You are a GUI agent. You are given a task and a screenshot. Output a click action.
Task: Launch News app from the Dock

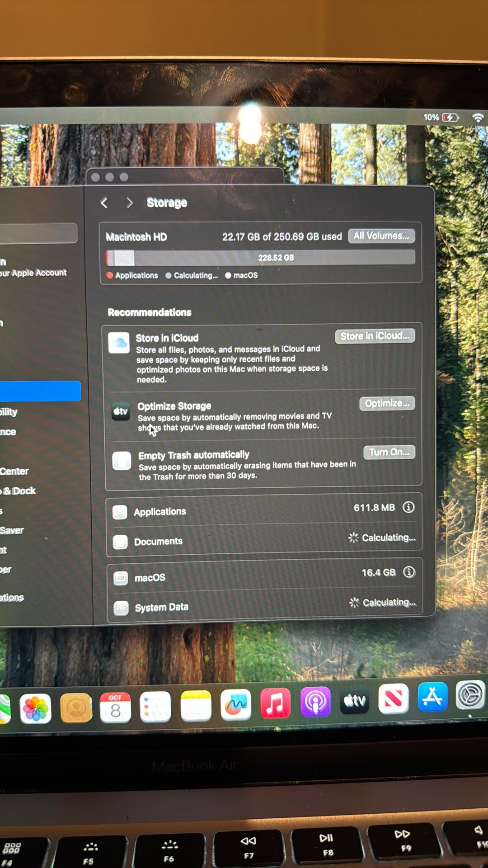(x=394, y=699)
